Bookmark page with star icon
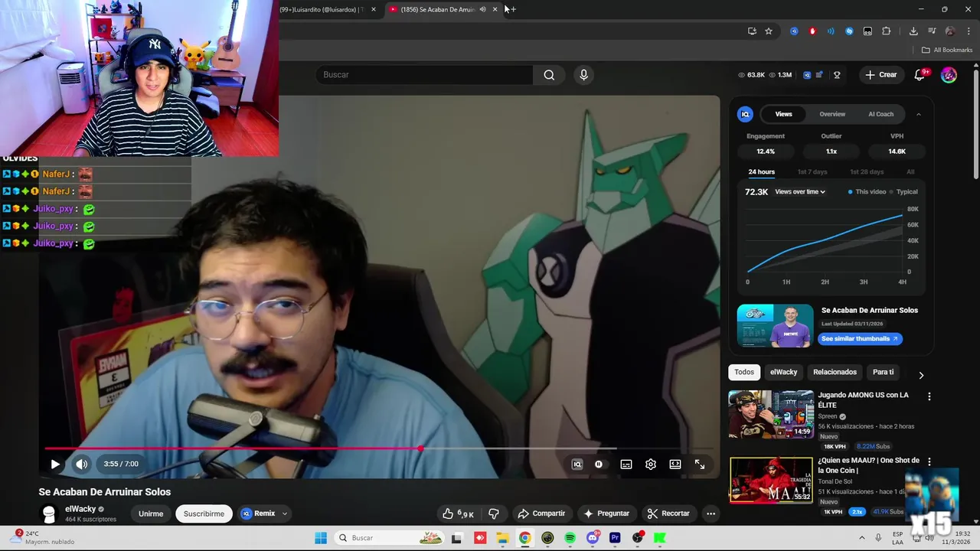The image size is (980, 551). (x=769, y=31)
